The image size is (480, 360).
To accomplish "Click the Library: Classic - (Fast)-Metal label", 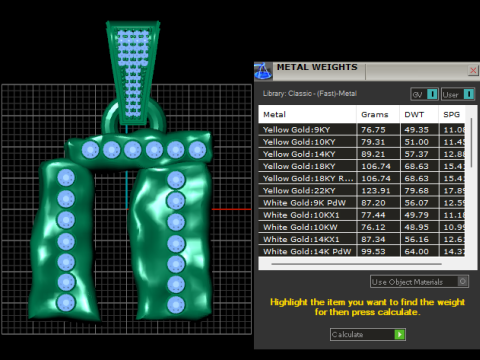I will point(310,94).
